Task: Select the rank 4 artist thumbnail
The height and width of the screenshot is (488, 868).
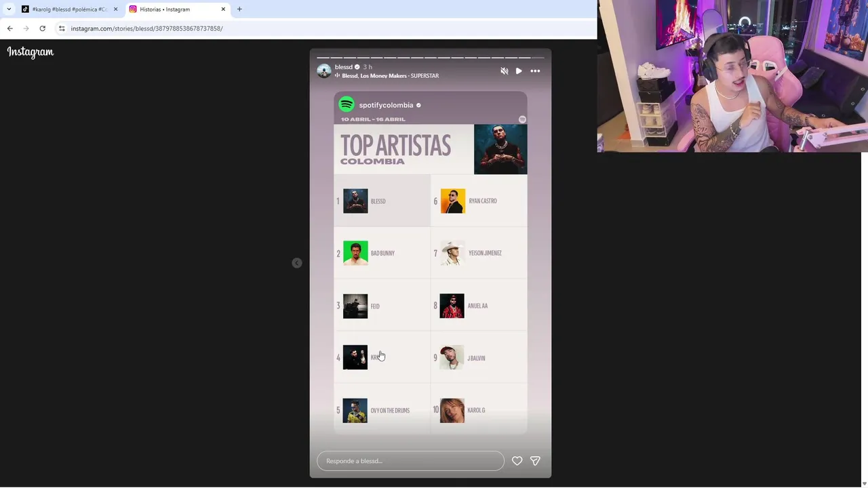Action: tap(355, 357)
